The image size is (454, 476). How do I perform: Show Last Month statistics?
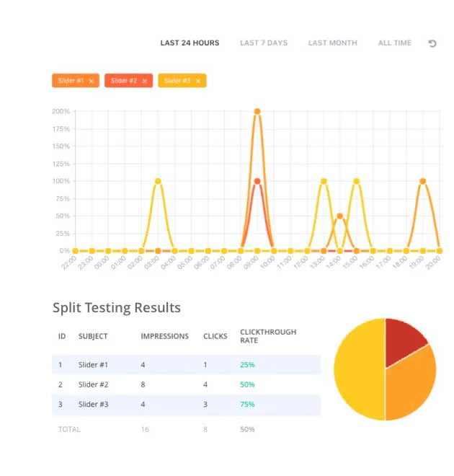[332, 43]
